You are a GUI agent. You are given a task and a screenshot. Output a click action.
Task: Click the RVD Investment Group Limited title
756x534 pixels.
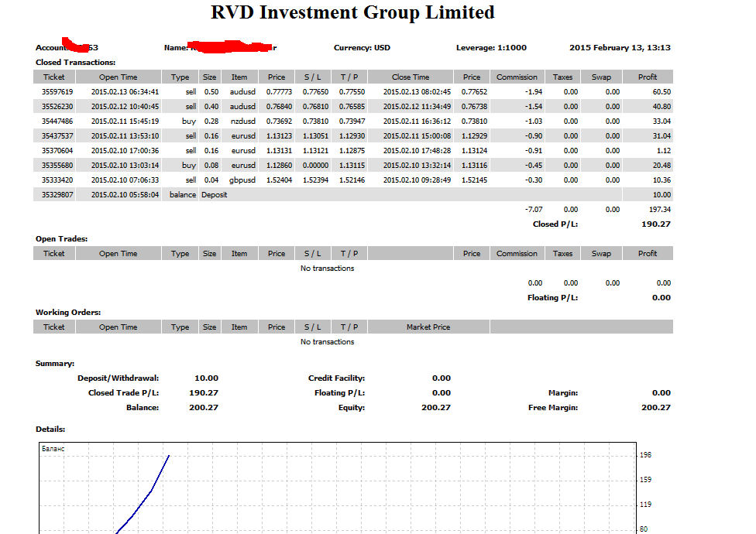click(352, 12)
